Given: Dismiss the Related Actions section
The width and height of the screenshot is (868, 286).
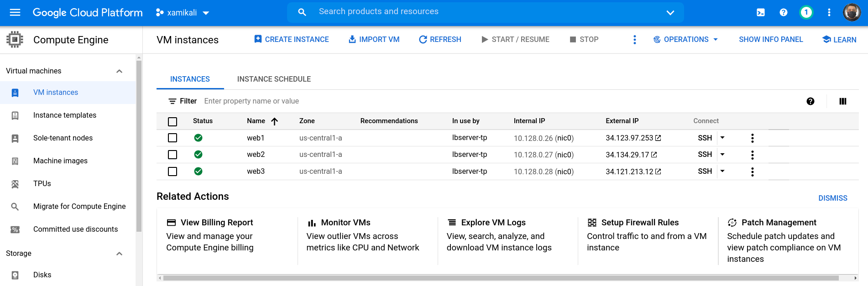Looking at the screenshot, I should tap(833, 198).
